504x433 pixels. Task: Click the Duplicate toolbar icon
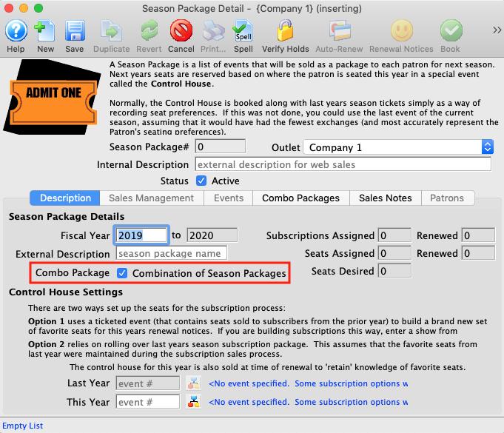coord(111,31)
